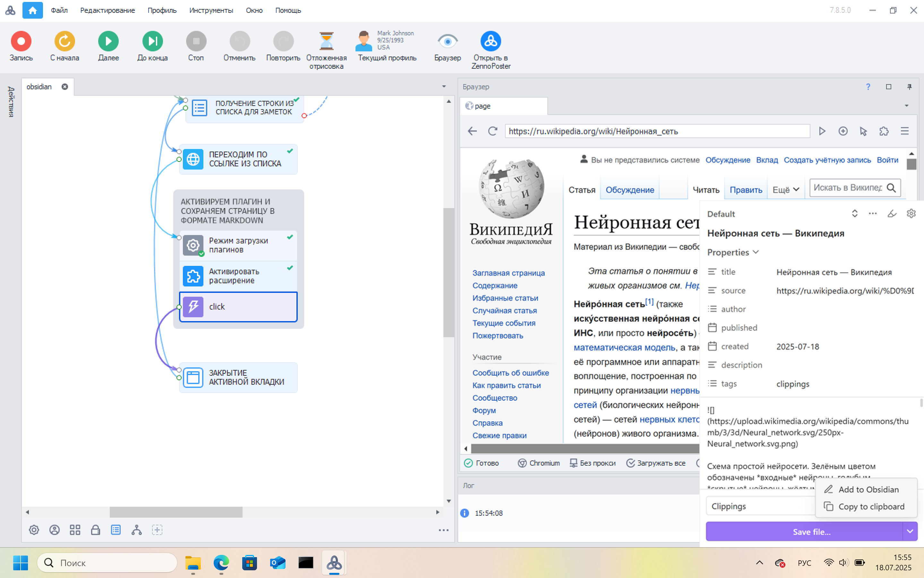
Task: Go back in the embedded browser
Action: point(472,131)
